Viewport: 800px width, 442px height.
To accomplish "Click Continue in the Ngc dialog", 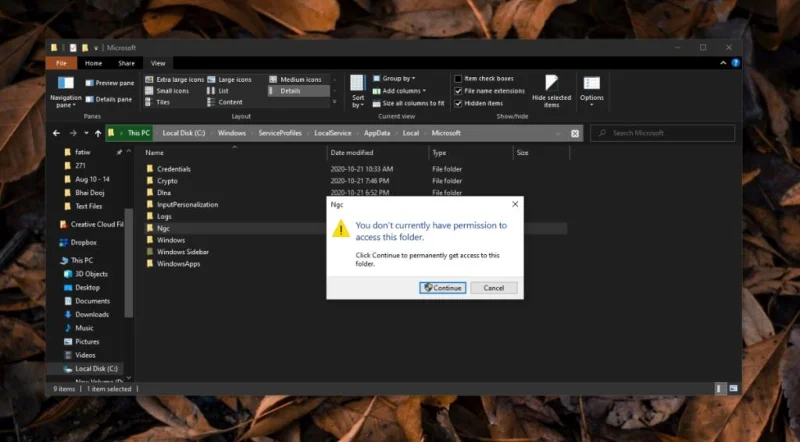I will pos(442,288).
